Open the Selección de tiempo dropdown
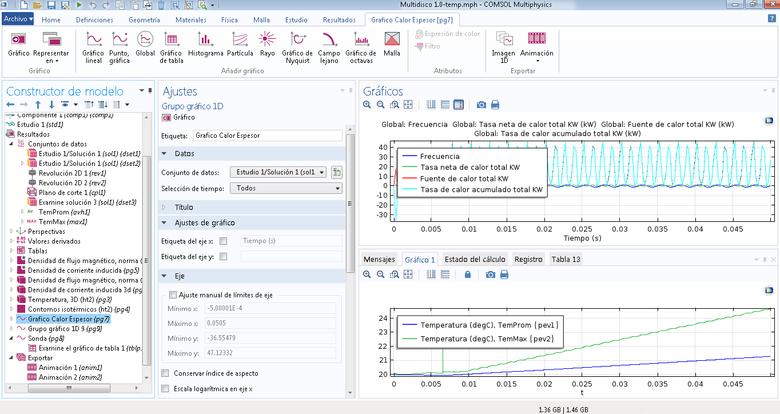This screenshot has height=414, width=780. (278, 187)
